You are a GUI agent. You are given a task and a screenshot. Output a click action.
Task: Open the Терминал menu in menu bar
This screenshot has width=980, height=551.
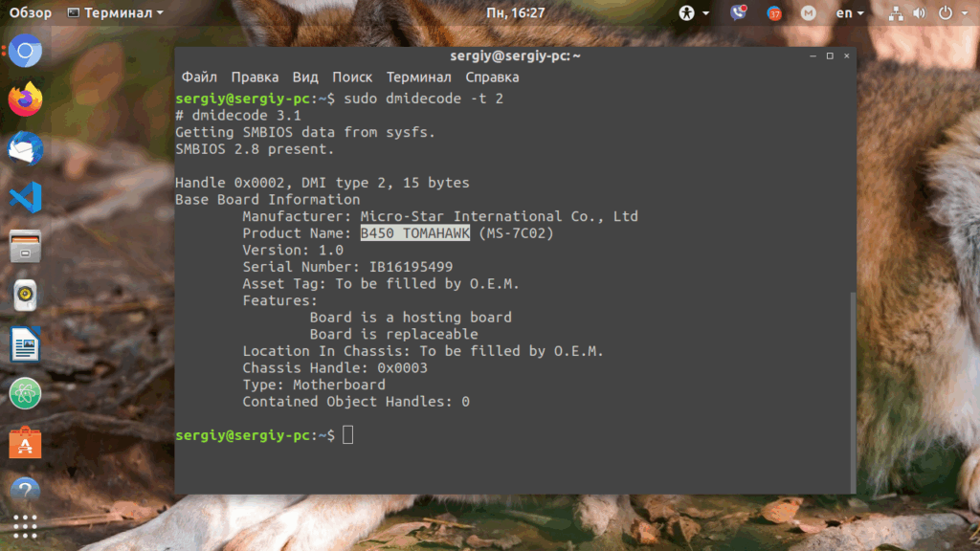click(419, 77)
